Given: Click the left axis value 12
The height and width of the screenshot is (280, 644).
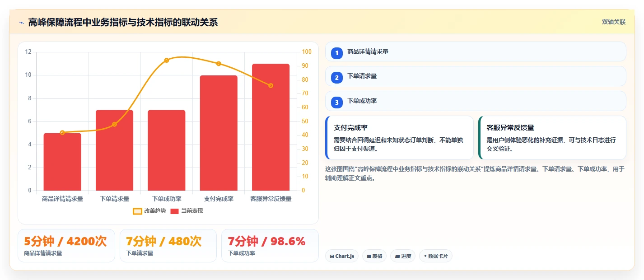Looking at the screenshot, I should tap(28, 52).
